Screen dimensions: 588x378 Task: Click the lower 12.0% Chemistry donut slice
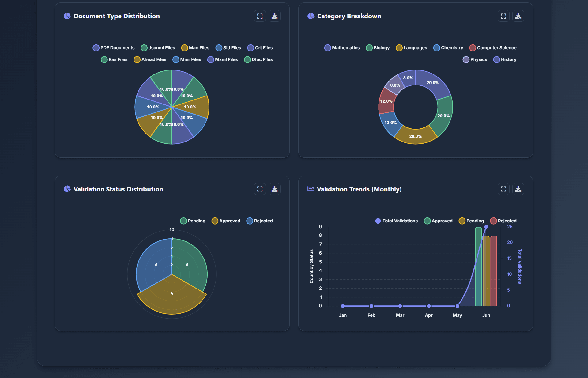[x=390, y=123]
